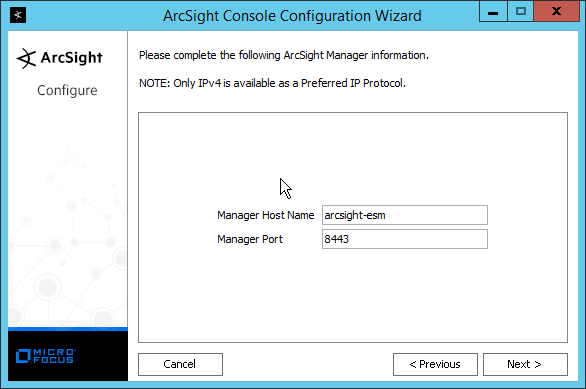586x389 pixels.
Task: Click the Manager Host Name field
Action: click(405, 215)
